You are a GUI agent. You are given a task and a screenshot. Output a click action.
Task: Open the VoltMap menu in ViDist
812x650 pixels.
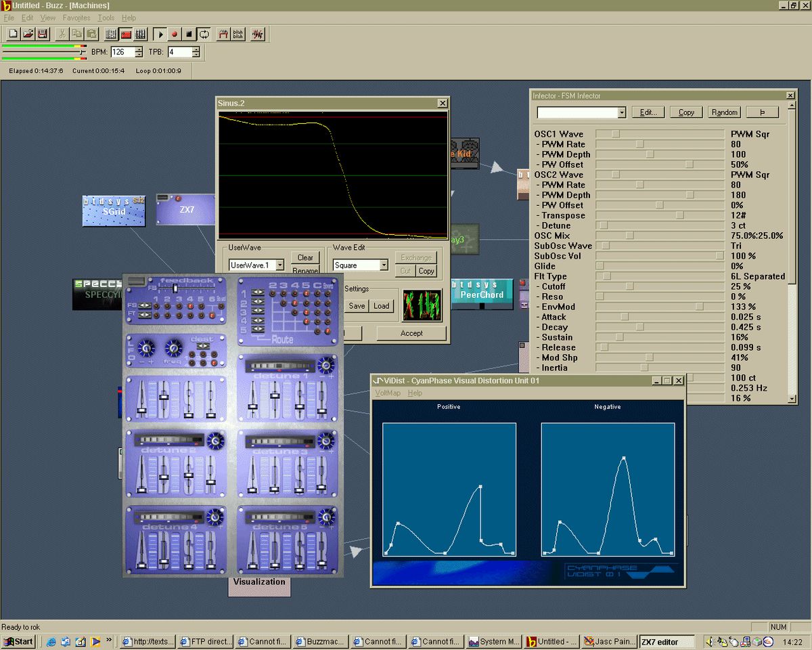point(388,393)
